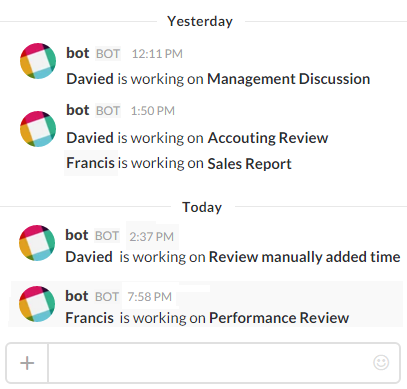This screenshot has width=407, height=389.
Task: Click the plus attachment button in message box
Action: 27,363
